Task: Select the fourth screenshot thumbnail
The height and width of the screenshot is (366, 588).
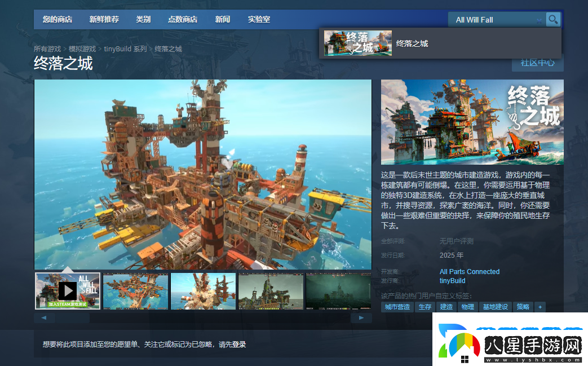Action: click(x=271, y=291)
